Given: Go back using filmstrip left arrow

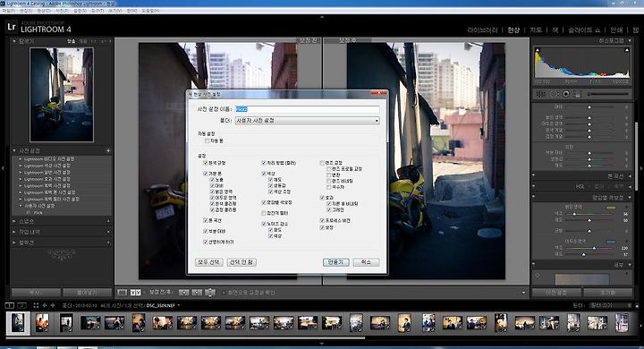Looking at the screenshot, I should click(45, 305).
